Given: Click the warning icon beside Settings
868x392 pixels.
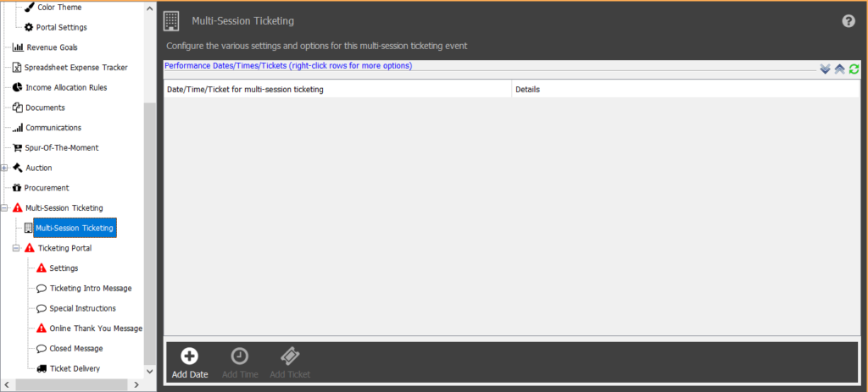Looking at the screenshot, I should (x=42, y=268).
